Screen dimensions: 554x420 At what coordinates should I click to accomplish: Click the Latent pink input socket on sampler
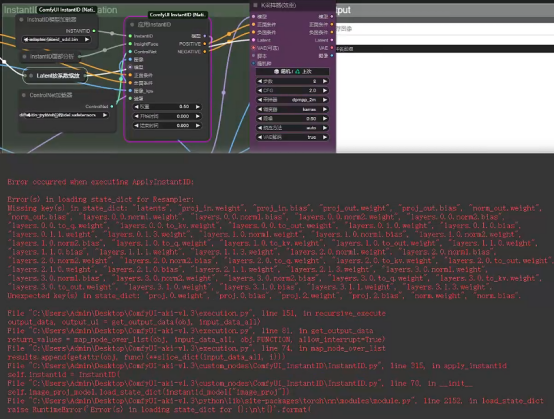point(253,40)
